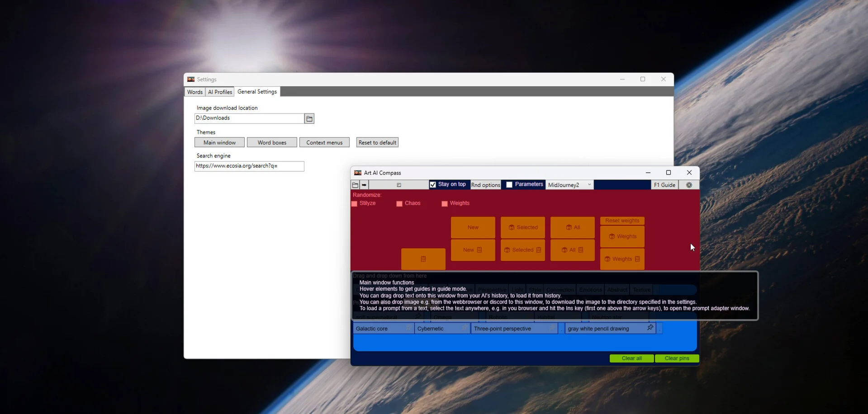Screen dimensions: 868x414
Task: Browse for image download folder in Settings
Action: point(309,118)
